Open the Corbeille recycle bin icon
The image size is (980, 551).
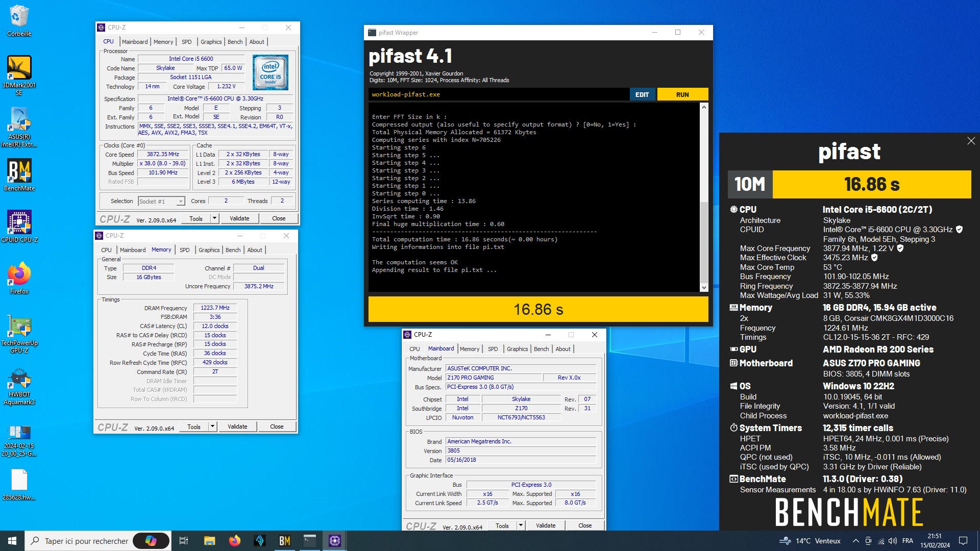[x=19, y=21]
